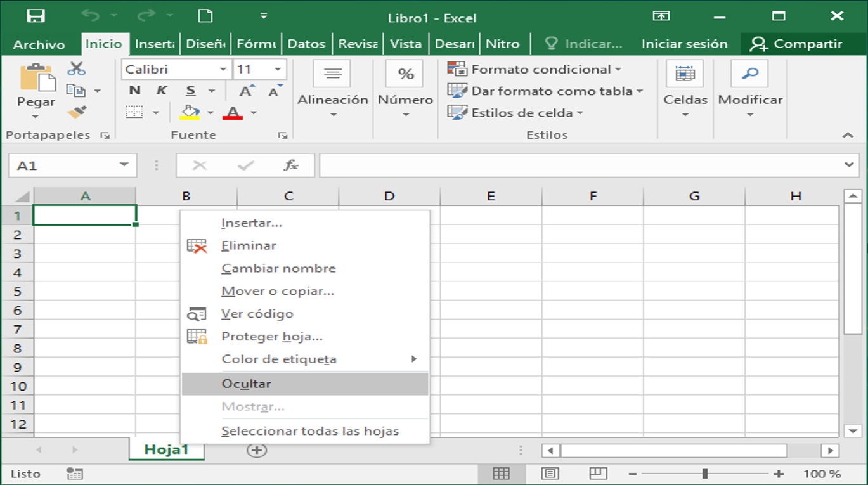The width and height of the screenshot is (868, 485).
Task: Open ribbon display options in the title bar
Action: click(661, 16)
